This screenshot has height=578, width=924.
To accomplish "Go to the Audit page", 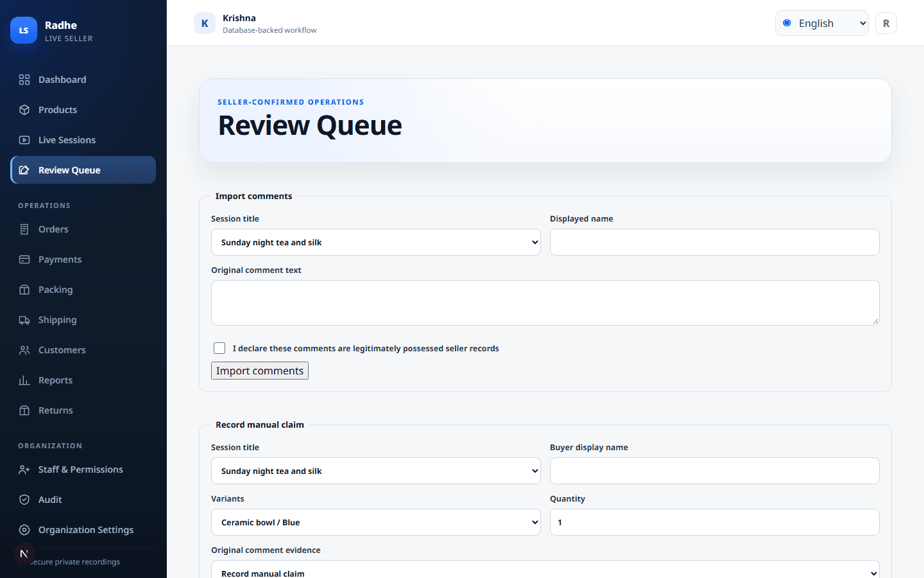I will [83, 500].
